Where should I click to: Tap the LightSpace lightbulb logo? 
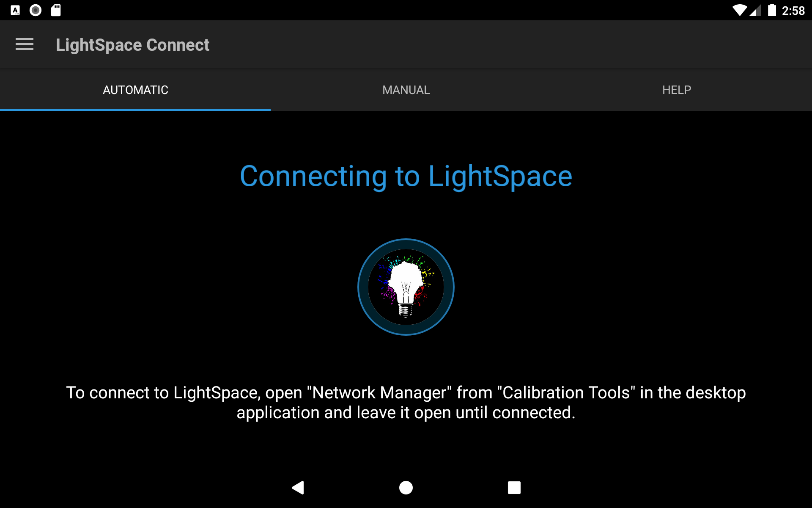coord(405,287)
